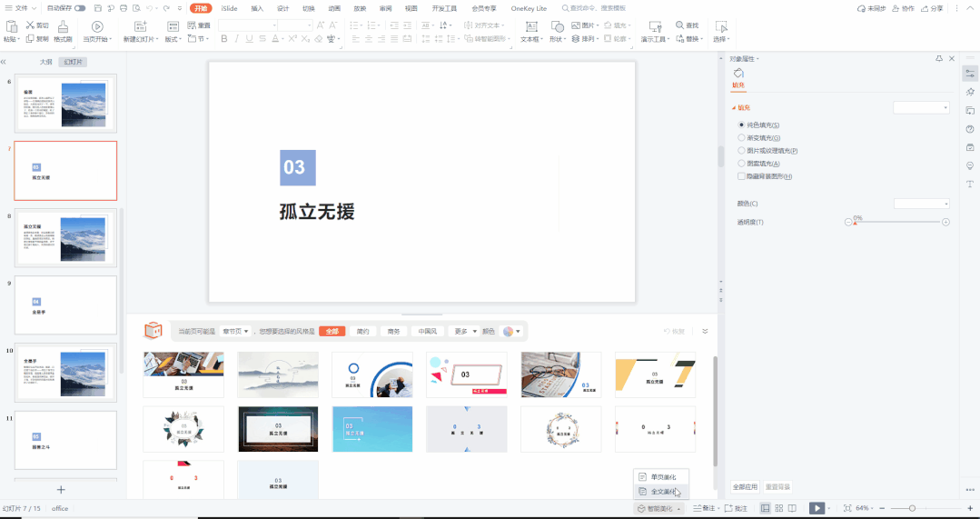Open the Color (颜色) dropdown in panel
Screen dimensions: 980x519
(x=922, y=204)
